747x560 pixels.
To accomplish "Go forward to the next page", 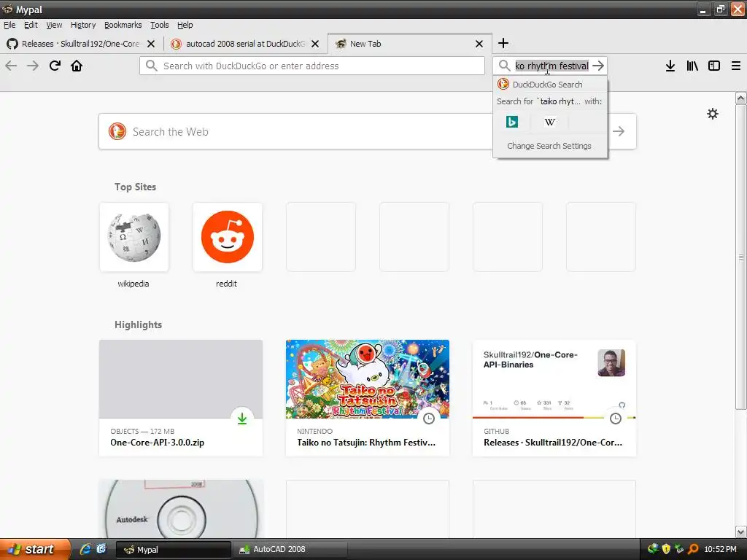I will 33,66.
